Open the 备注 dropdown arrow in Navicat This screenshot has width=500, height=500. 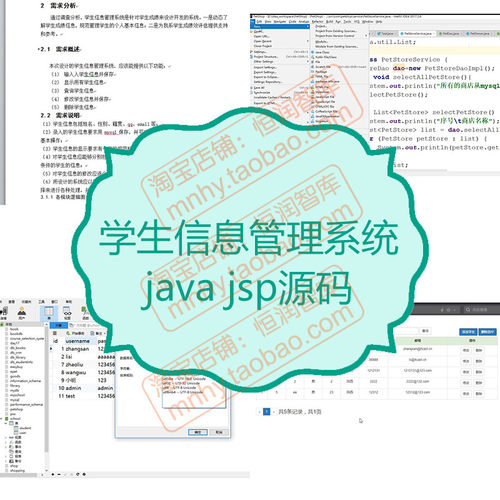104,333
